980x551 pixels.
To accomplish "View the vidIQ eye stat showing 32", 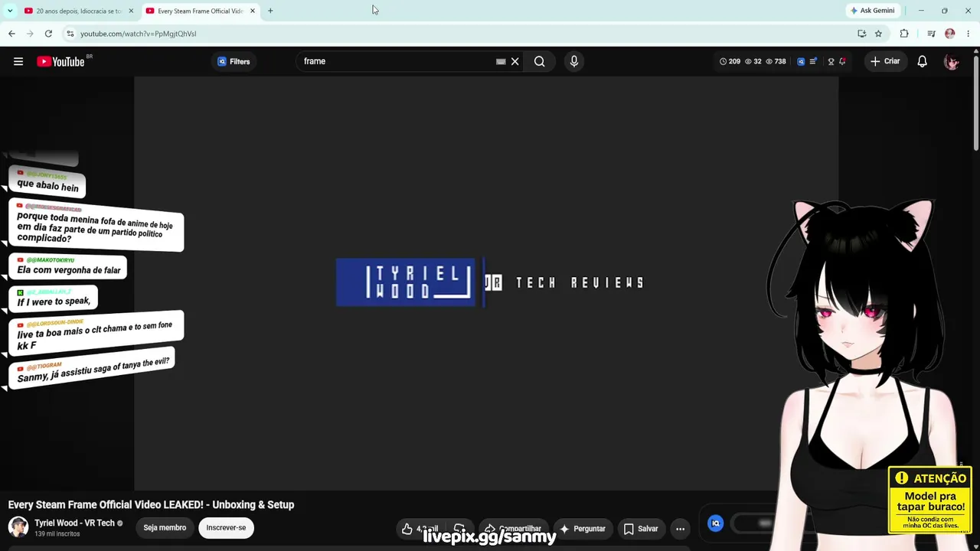I will click(x=753, y=61).
